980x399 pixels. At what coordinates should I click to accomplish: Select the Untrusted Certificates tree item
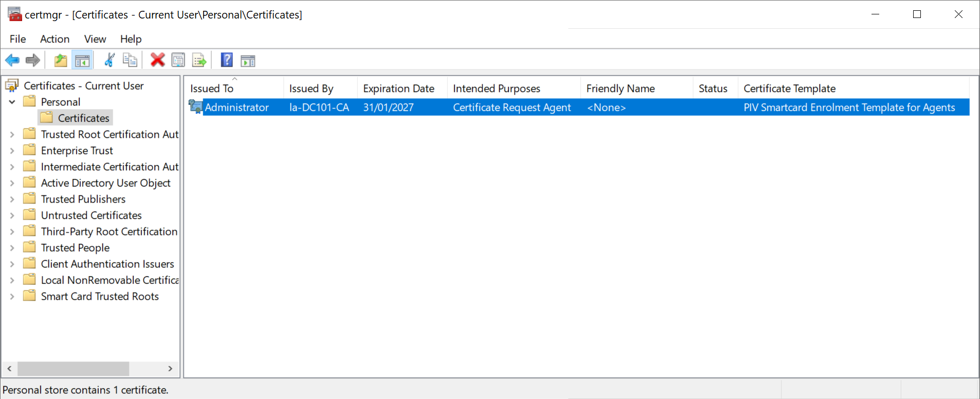pyautogui.click(x=91, y=215)
